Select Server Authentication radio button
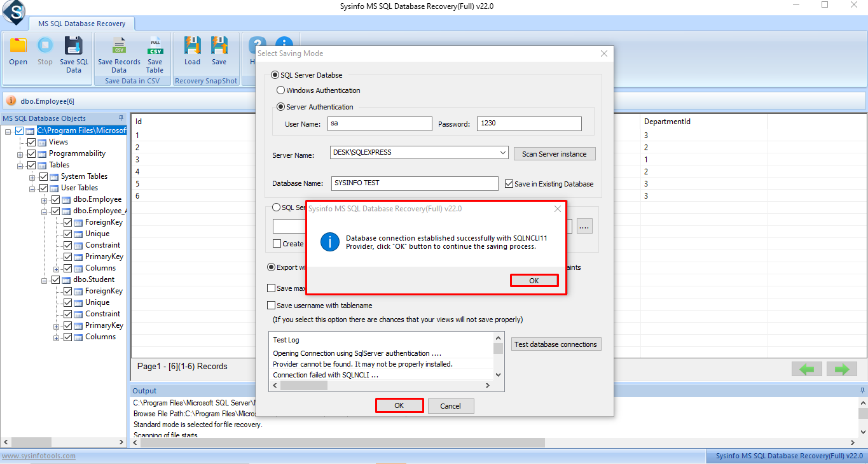The width and height of the screenshot is (868, 464). (280, 107)
